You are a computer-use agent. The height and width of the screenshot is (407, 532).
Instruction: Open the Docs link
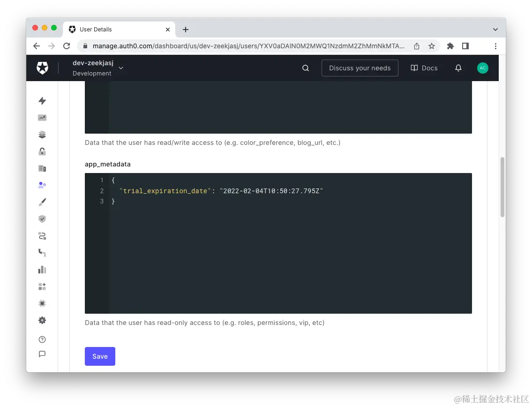tap(424, 68)
